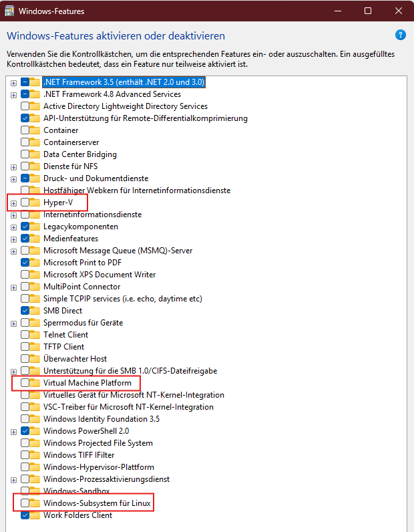This screenshot has width=414, height=532.
Task: Check the Windows-Sandbox checkbox
Action: tap(25, 491)
